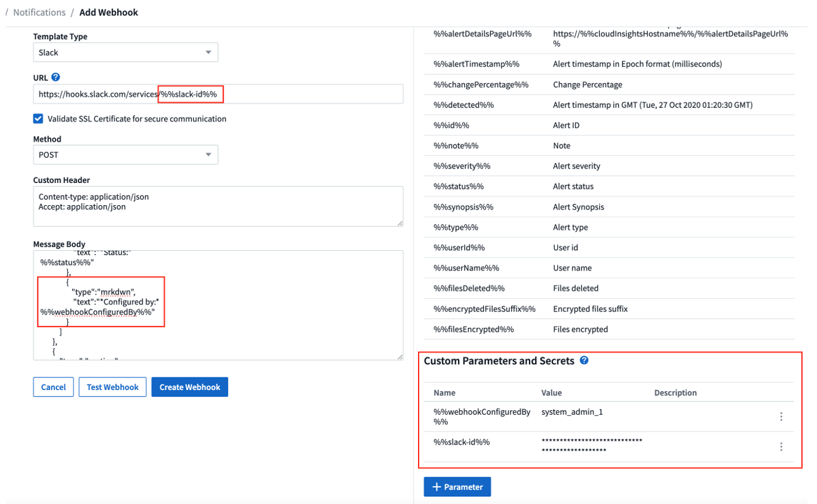Screen dimensions: 817x504
Task: Click the Custom Header resize handle
Action: tap(400, 223)
